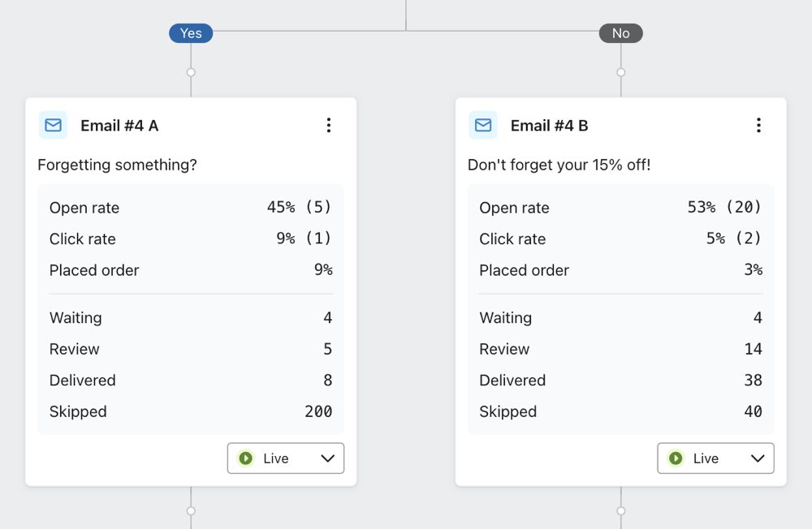Click the Open rate stat on Email #4 B
Image resolution: width=812 pixels, height=529 pixels.
click(514, 208)
